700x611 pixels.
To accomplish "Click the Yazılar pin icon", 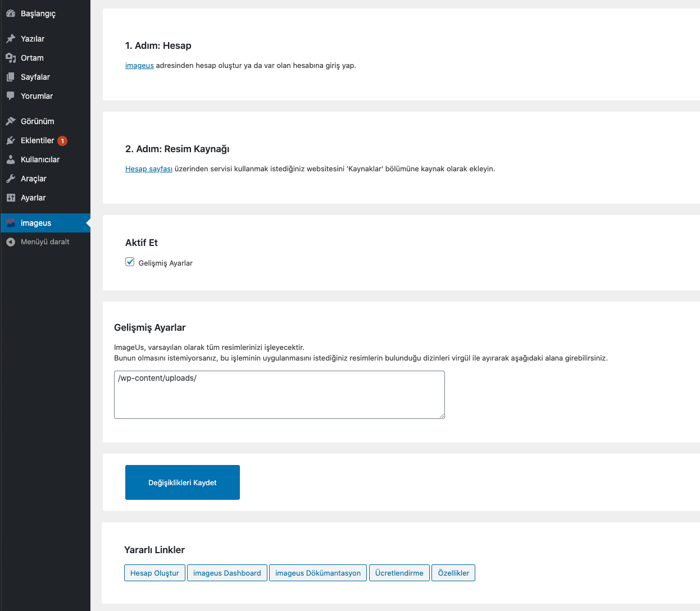I will coord(11,39).
